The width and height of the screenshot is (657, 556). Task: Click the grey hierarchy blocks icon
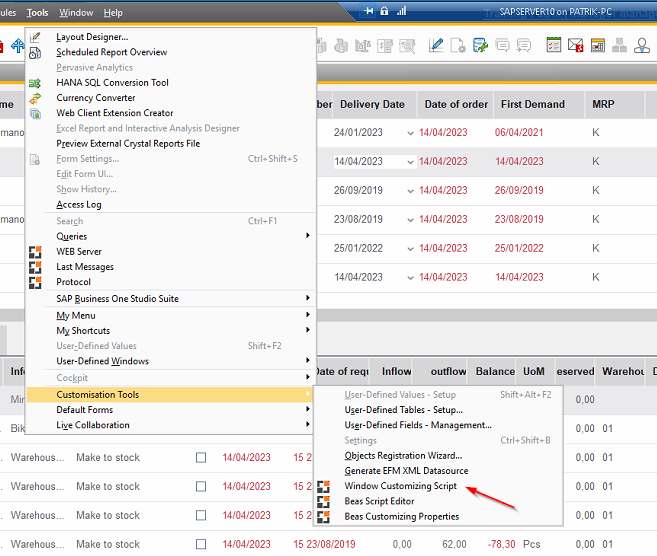(619, 45)
